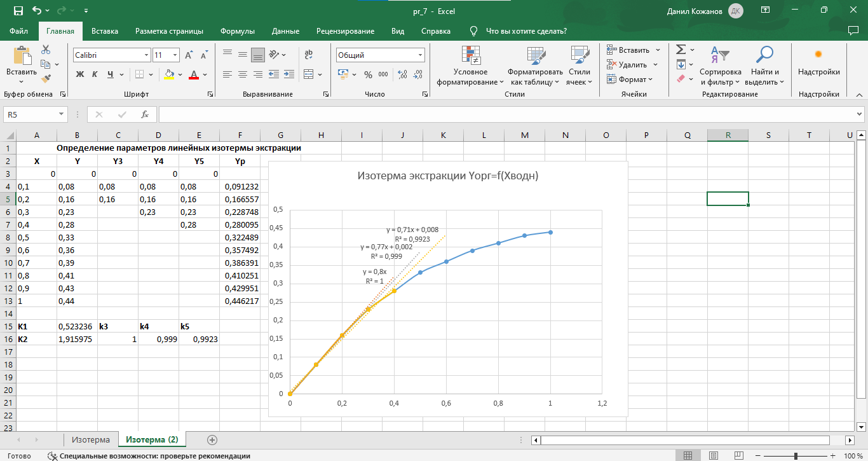
Task: Click the Increase Font Size icon
Action: 189,55
